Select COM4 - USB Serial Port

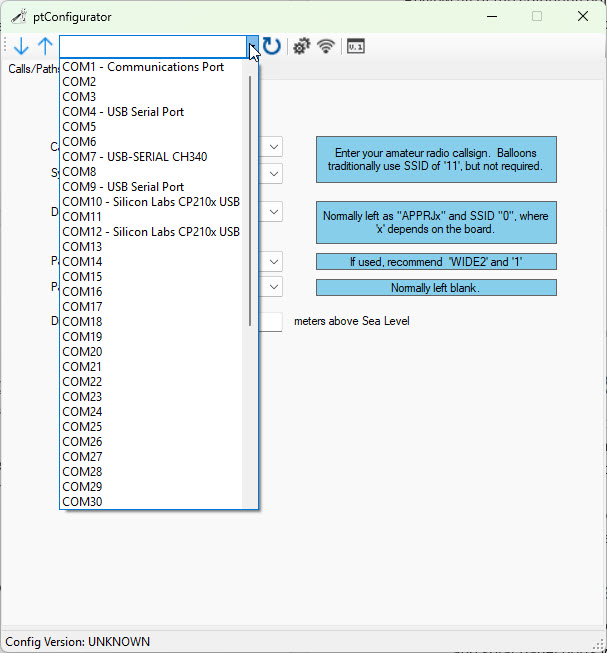tap(123, 112)
